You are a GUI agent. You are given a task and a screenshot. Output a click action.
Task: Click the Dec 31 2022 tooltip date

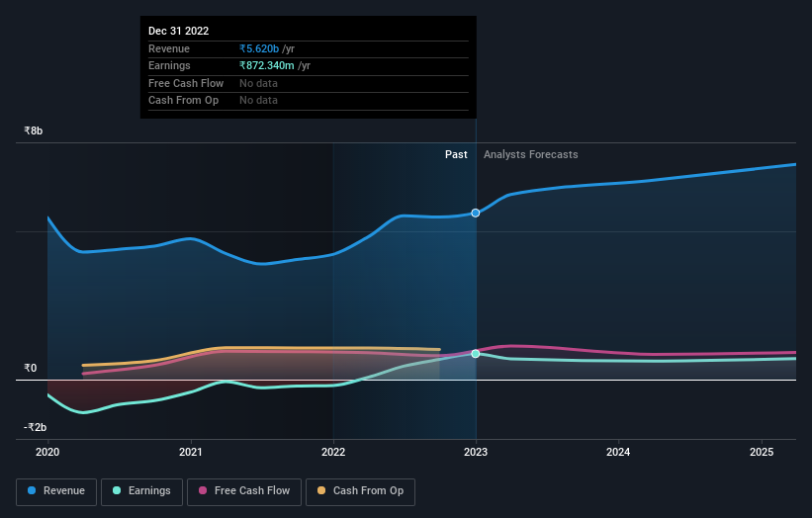pos(179,31)
